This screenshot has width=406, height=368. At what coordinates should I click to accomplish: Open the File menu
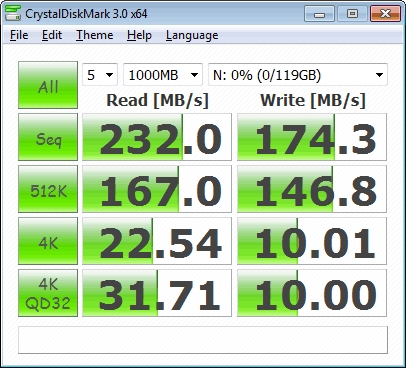pyautogui.click(x=19, y=35)
